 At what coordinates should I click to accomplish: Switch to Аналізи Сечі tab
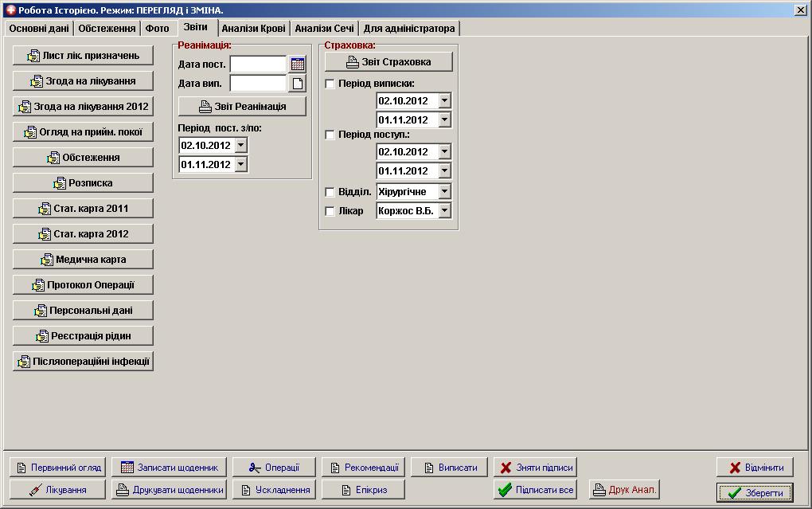325,29
